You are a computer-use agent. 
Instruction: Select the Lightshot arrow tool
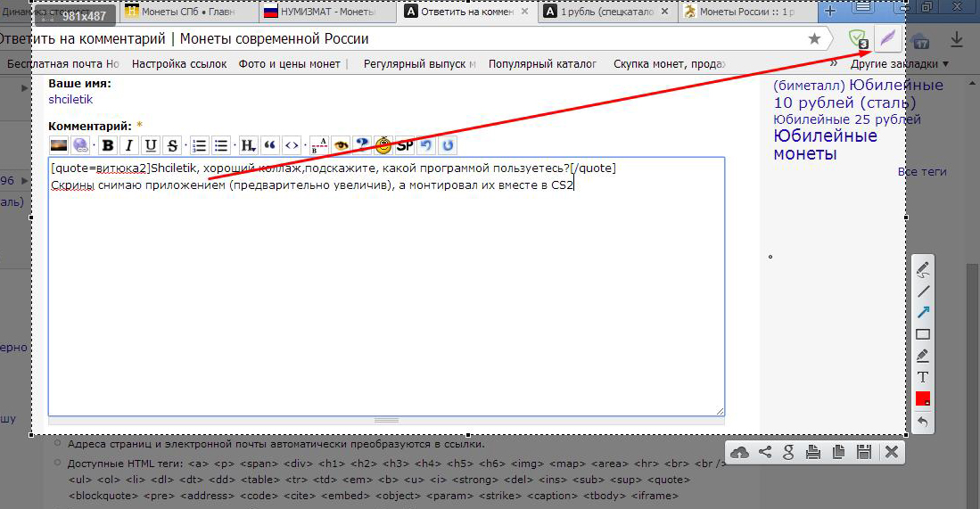923,312
